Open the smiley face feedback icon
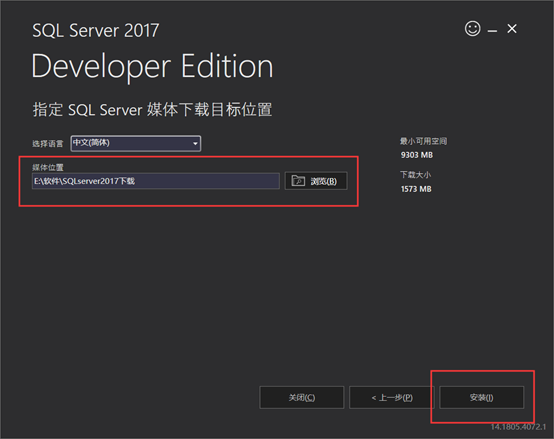Viewport: 554px width, 439px height. tap(472, 29)
